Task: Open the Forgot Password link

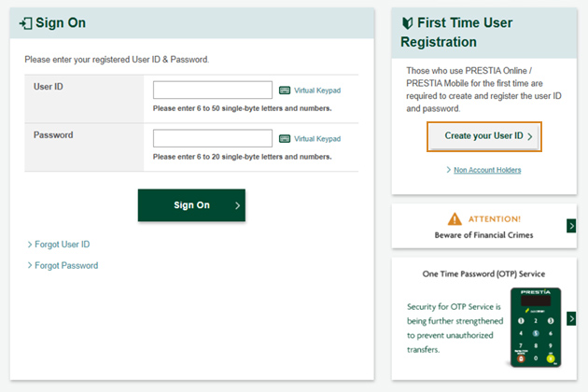Action: tap(65, 266)
